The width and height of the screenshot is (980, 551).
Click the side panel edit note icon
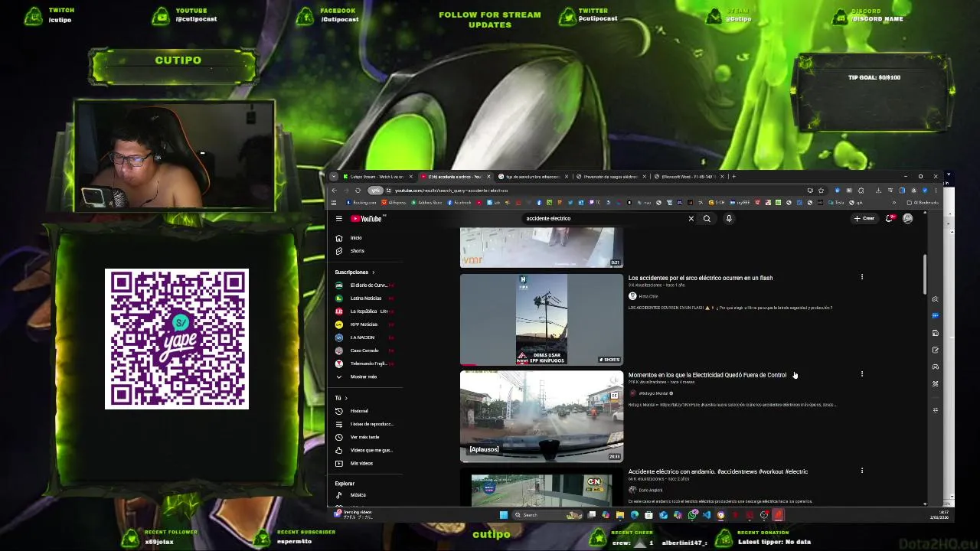(x=935, y=350)
